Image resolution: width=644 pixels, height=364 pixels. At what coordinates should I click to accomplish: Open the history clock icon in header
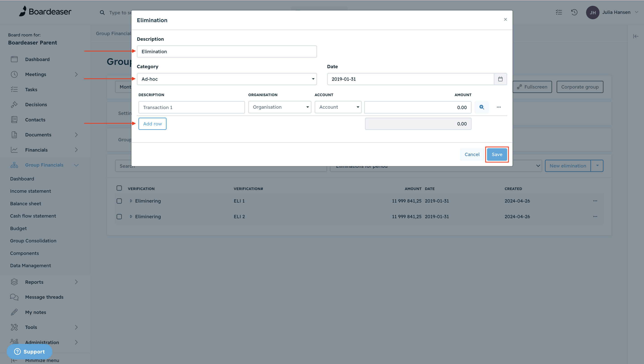pyautogui.click(x=574, y=12)
